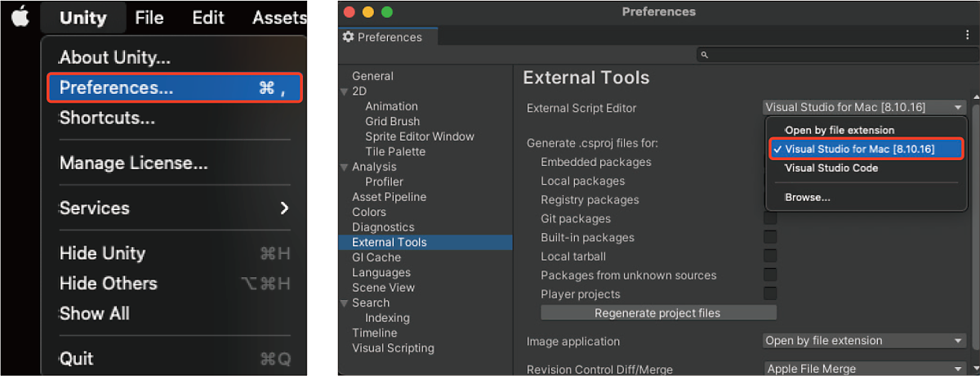Collapse the Analysis tree section
This screenshot has height=376, width=980.
click(x=344, y=167)
